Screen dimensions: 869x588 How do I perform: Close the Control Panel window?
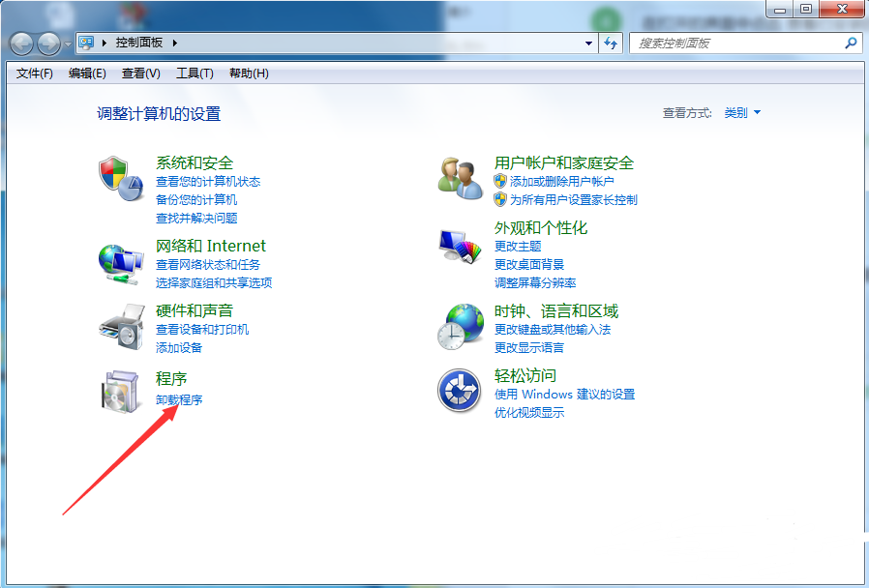[842, 9]
